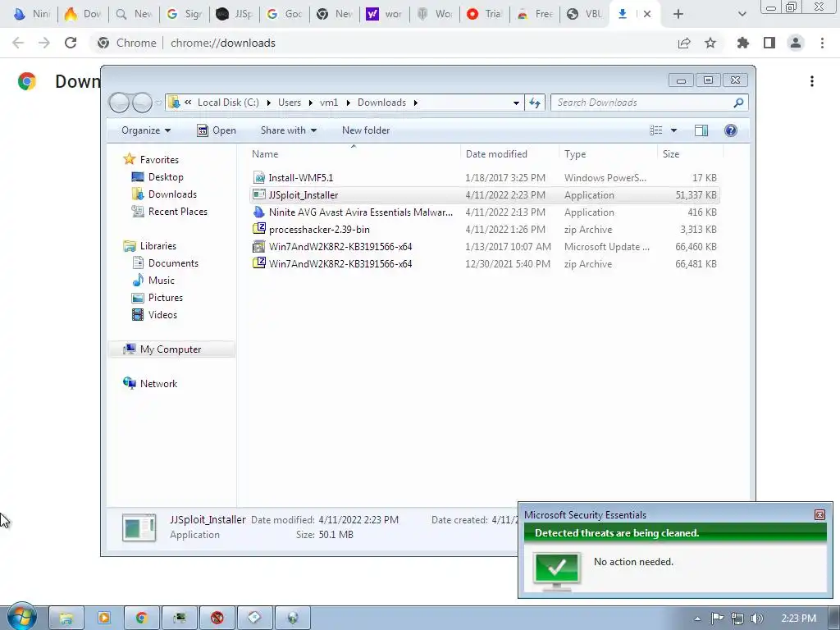The image size is (840, 630).
Task: Open Windows Media Player taskbar icon
Action: pos(104,618)
